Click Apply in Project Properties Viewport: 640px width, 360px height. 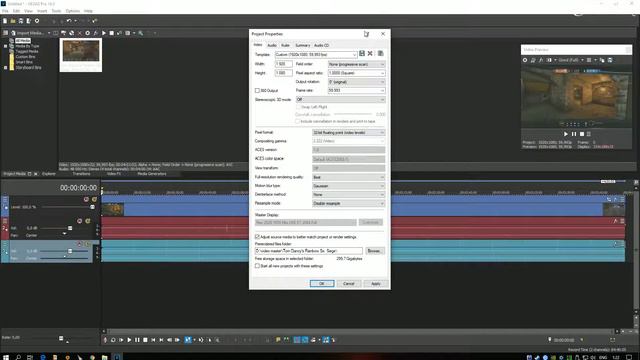click(376, 283)
